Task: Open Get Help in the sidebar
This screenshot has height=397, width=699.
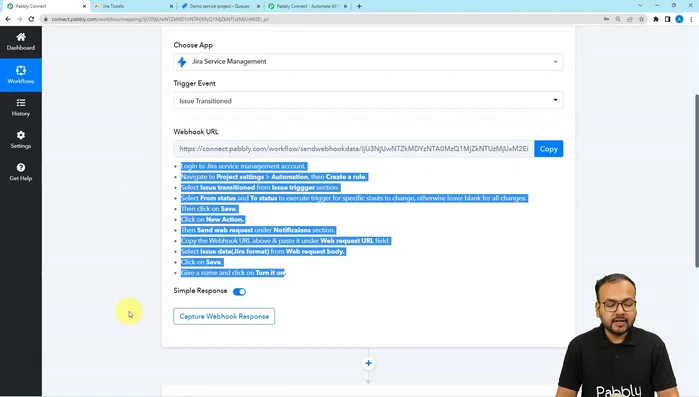Action: point(21,172)
